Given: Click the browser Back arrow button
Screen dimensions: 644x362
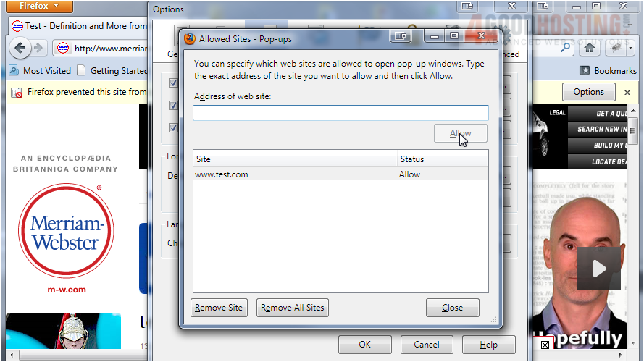Looking at the screenshot, I should tap(20, 49).
